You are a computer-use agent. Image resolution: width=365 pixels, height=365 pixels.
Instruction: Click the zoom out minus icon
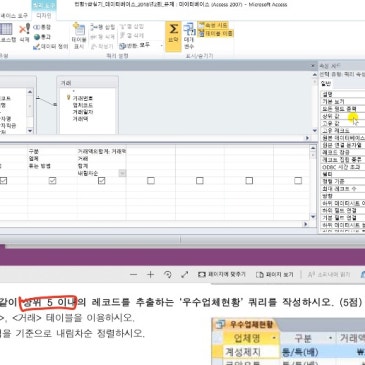click(134, 275)
